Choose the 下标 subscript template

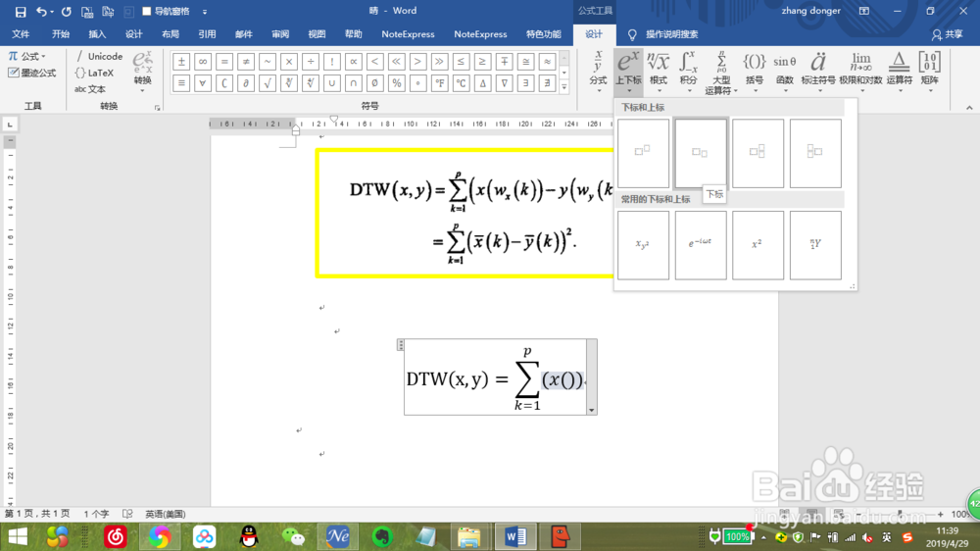point(701,153)
